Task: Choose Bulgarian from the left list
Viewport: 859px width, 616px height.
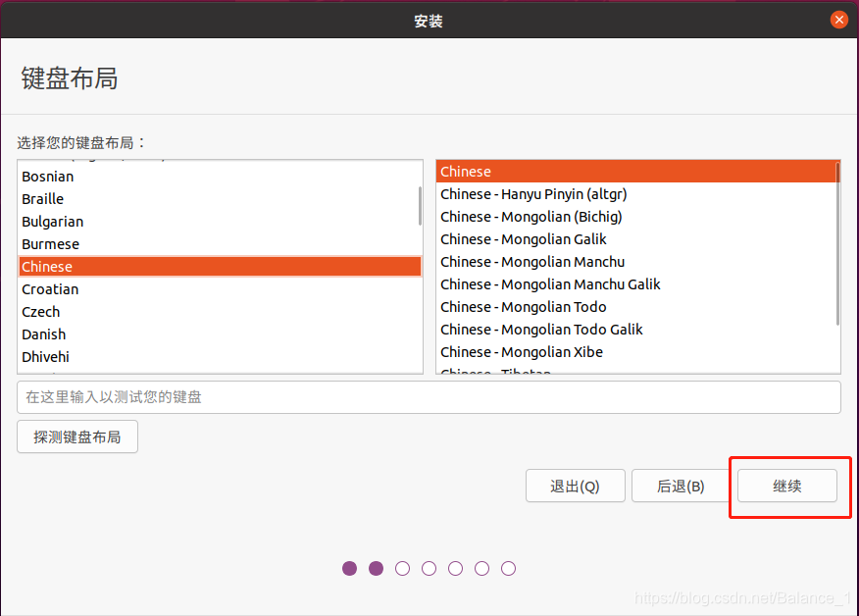Action: point(220,222)
